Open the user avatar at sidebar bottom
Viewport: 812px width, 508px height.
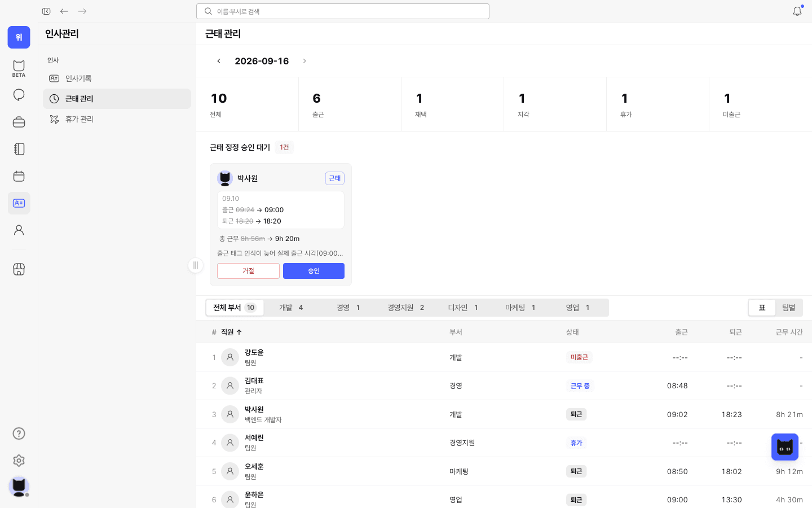click(x=19, y=487)
